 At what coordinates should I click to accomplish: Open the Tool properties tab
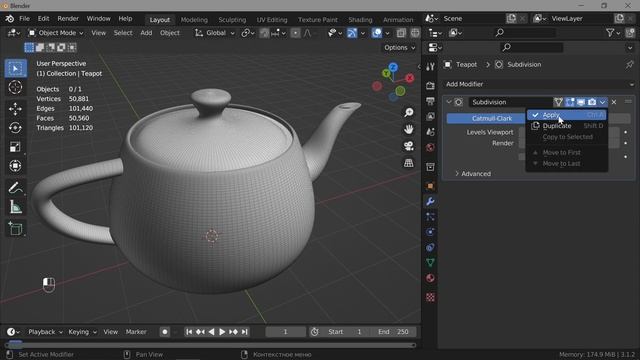tap(430, 67)
